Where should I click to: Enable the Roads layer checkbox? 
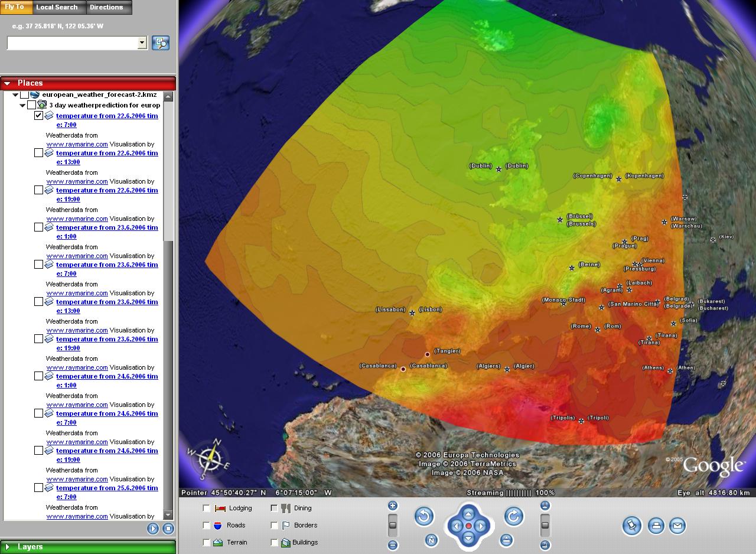[206, 525]
